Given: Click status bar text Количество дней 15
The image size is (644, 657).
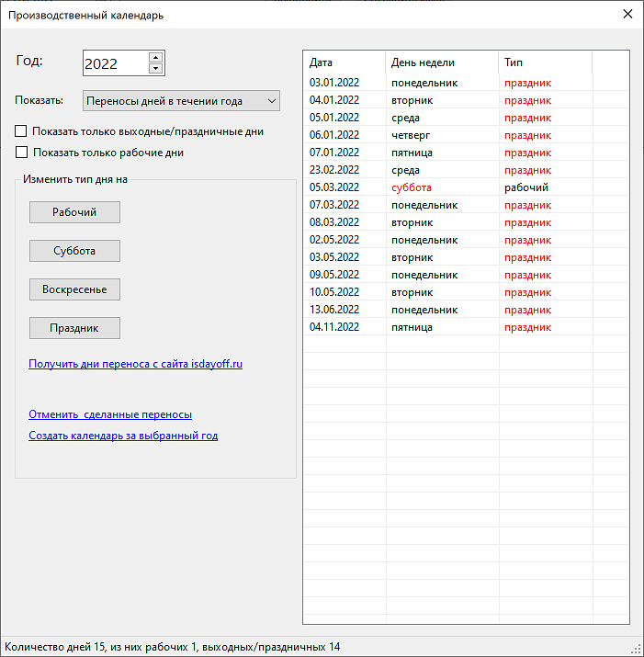Looking at the screenshot, I should 55,647.
